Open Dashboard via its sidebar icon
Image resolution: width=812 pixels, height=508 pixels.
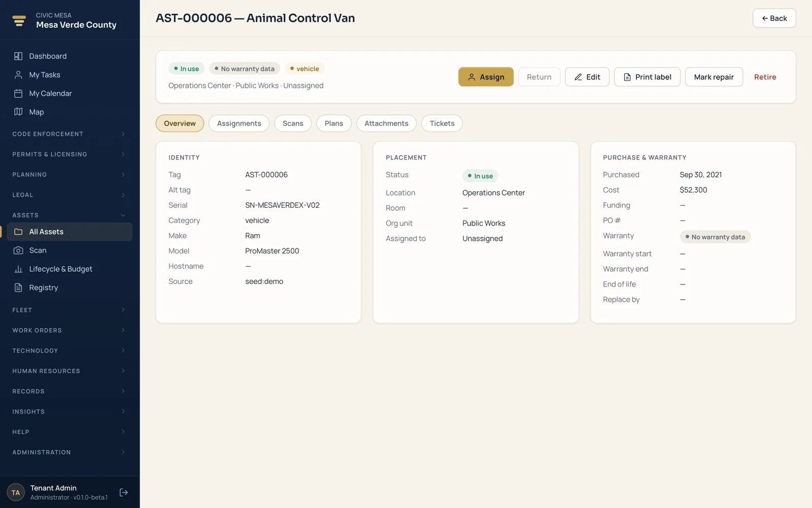pos(18,56)
